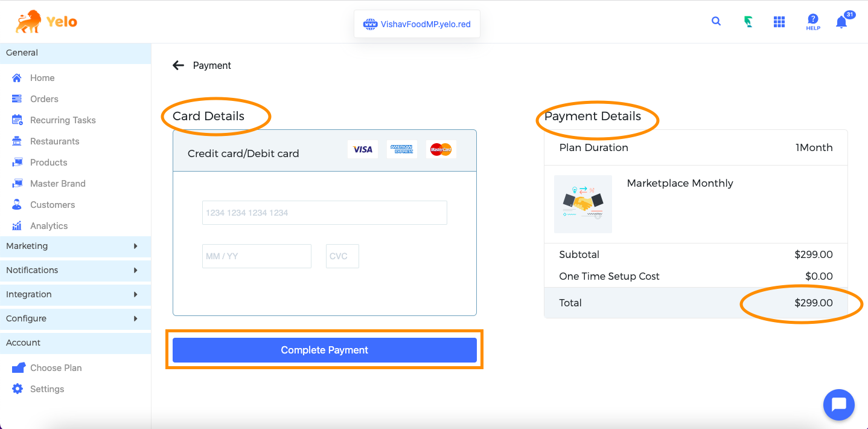This screenshot has width=868, height=429.
Task: Open the notifications bell icon
Action: point(841,22)
